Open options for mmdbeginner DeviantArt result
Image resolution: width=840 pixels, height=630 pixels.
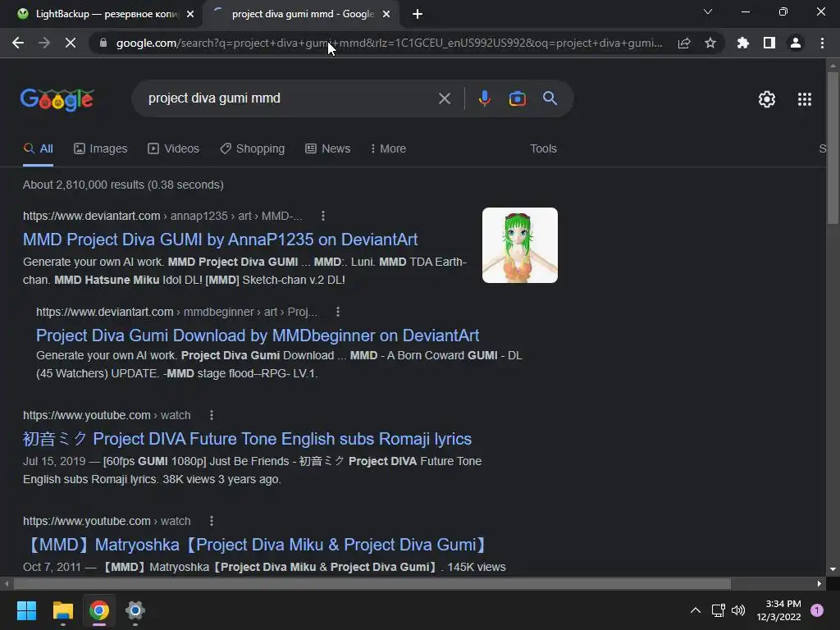tap(337, 312)
